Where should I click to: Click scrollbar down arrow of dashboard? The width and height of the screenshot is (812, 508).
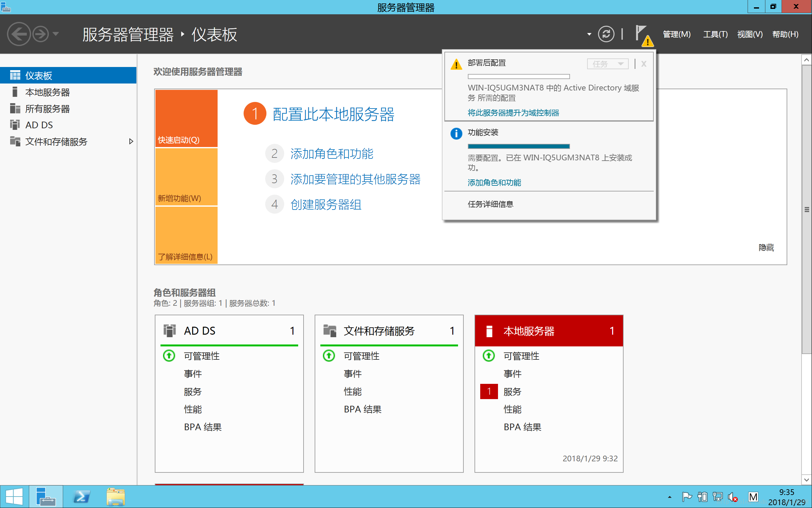point(807,480)
